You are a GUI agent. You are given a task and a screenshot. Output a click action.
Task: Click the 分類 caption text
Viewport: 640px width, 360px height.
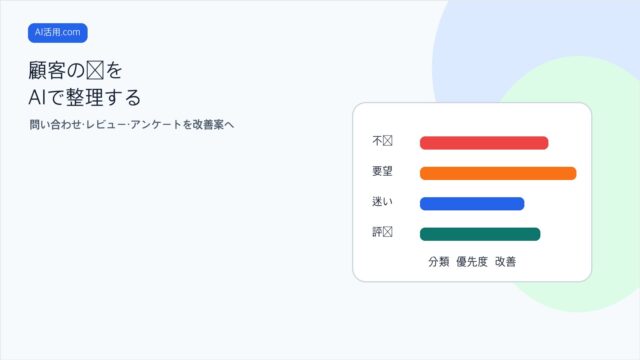439,262
